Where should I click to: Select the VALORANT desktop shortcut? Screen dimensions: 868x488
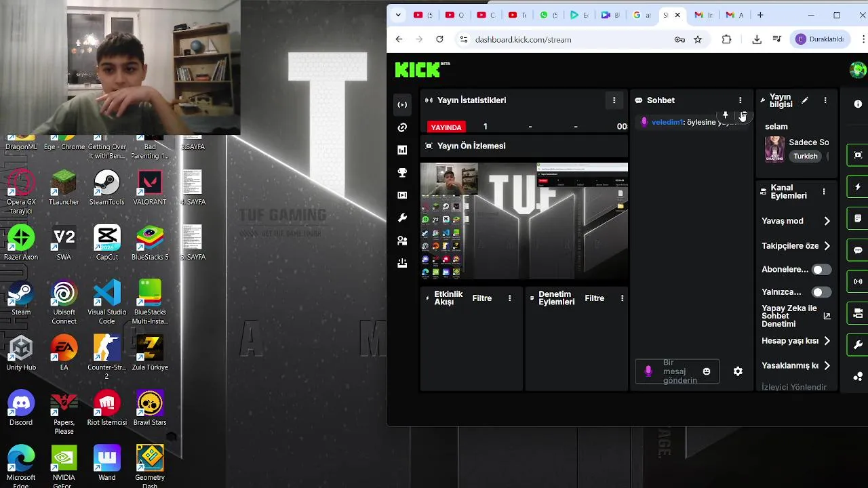150,188
